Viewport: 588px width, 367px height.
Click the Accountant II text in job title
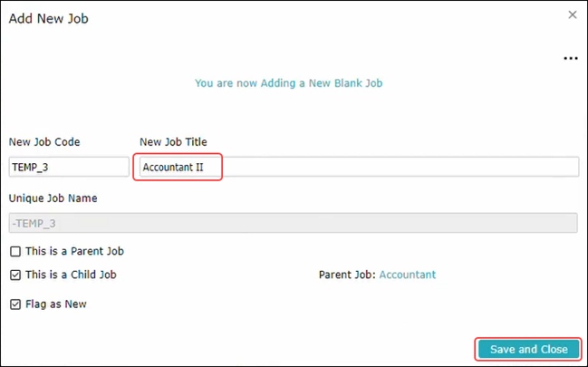click(173, 167)
